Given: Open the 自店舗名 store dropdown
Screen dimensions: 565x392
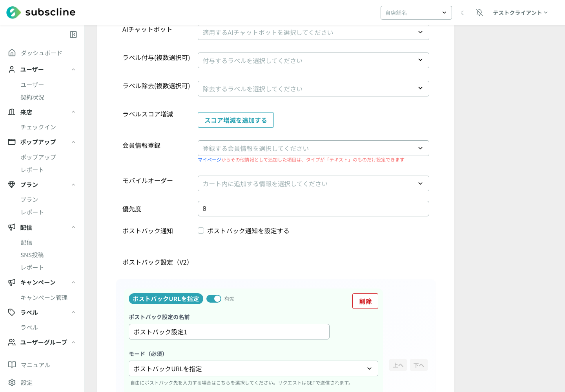Looking at the screenshot, I should coord(416,13).
